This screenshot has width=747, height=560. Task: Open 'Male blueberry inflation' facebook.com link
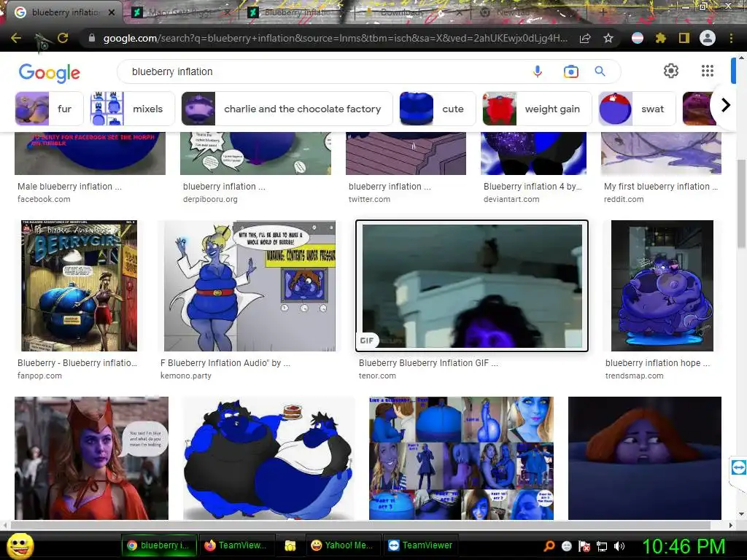click(69, 187)
